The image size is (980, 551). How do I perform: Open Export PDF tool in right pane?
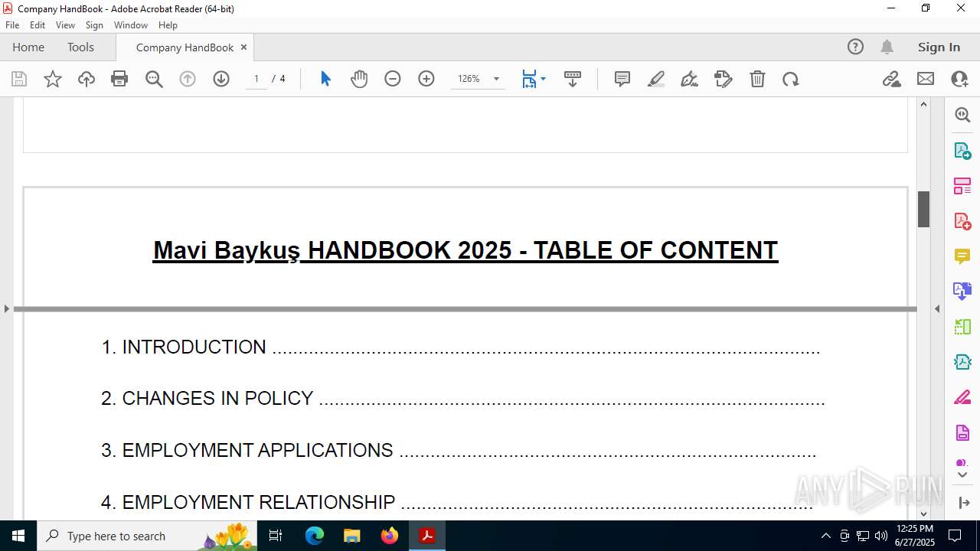tap(962, 151)
